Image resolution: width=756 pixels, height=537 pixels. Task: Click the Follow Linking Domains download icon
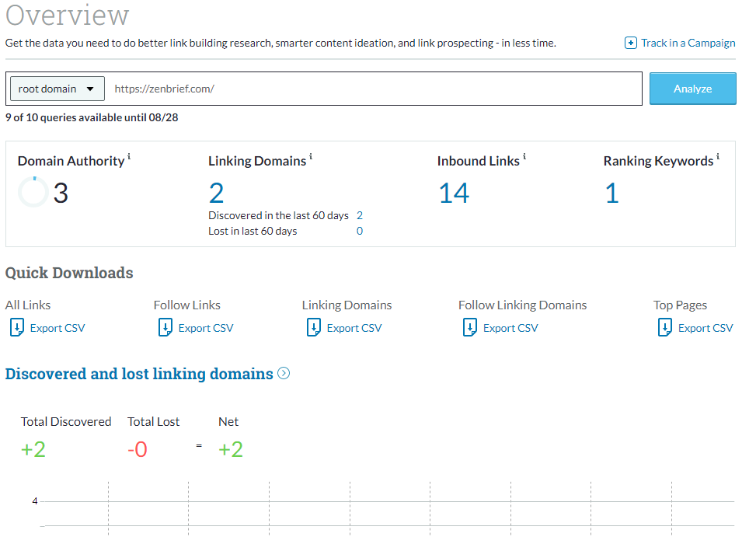470,327
